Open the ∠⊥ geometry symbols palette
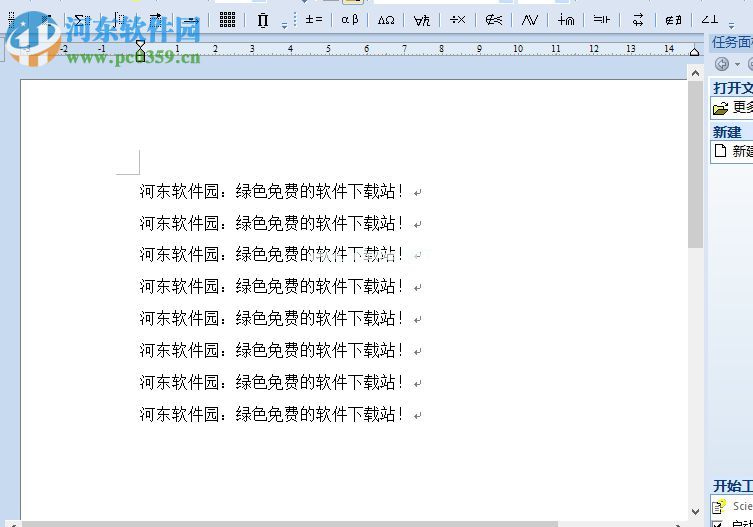 click(x=709, y=20)
